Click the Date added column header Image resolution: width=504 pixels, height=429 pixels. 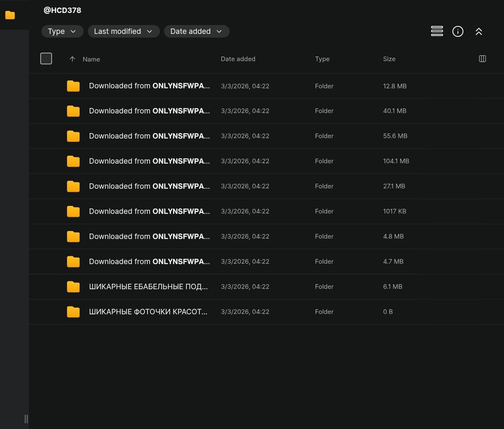click(x=238, y=59)
